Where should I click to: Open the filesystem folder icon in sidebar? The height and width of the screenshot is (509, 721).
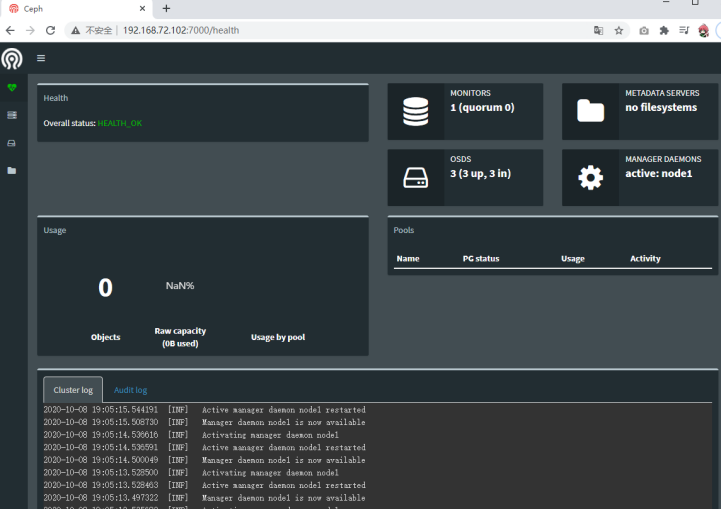(12, 170)
